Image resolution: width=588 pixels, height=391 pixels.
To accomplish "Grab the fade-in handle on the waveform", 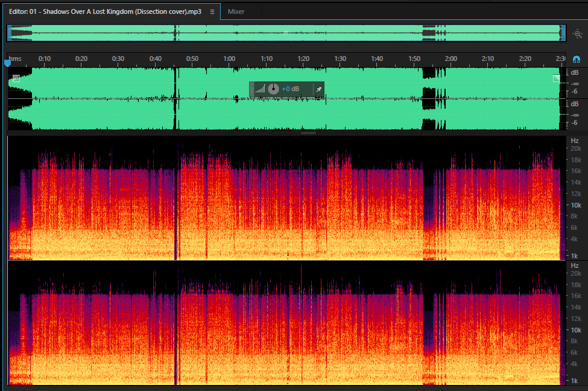I will (16, 78).
